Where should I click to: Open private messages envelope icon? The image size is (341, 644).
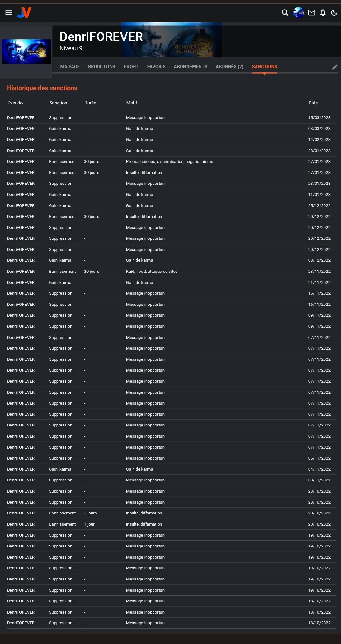pyautogui.click(x=311, y=13)
